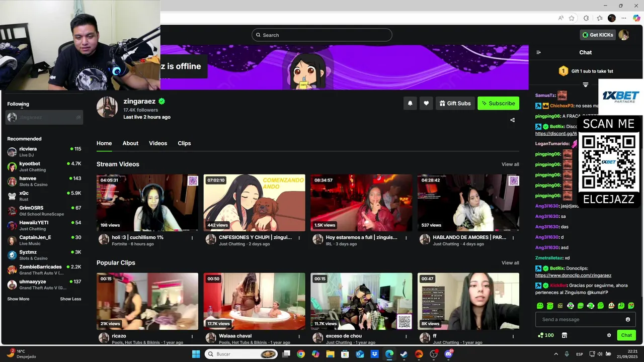
Task: Open the HABLANDO DE AMORES video thumbnail
Action: 468,203
